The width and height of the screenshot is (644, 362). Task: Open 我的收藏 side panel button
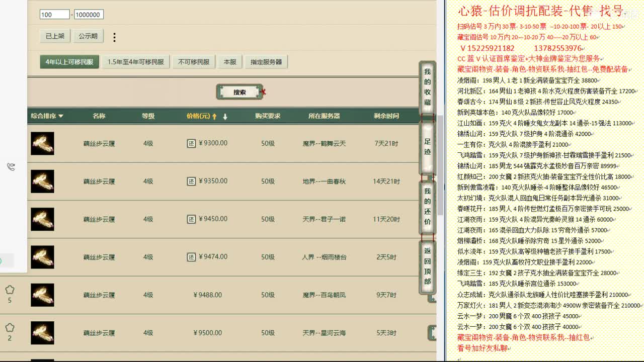(x=427, y=87)
